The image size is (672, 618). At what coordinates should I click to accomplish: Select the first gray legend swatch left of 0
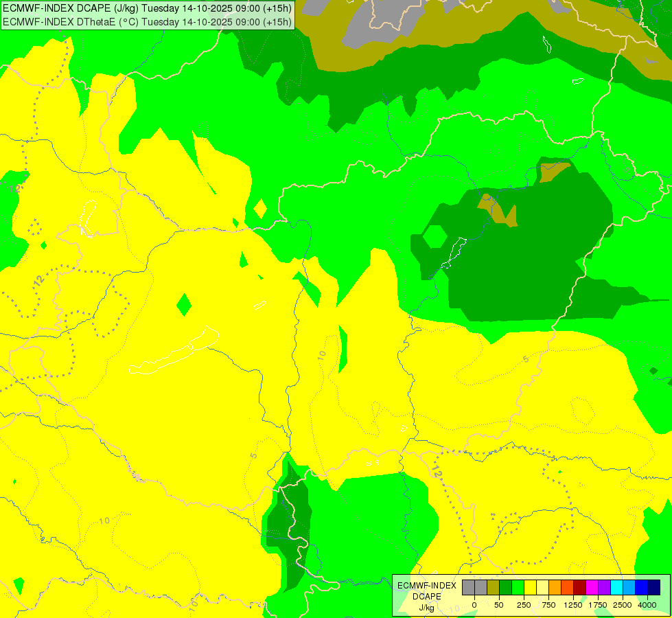[468, 587]
